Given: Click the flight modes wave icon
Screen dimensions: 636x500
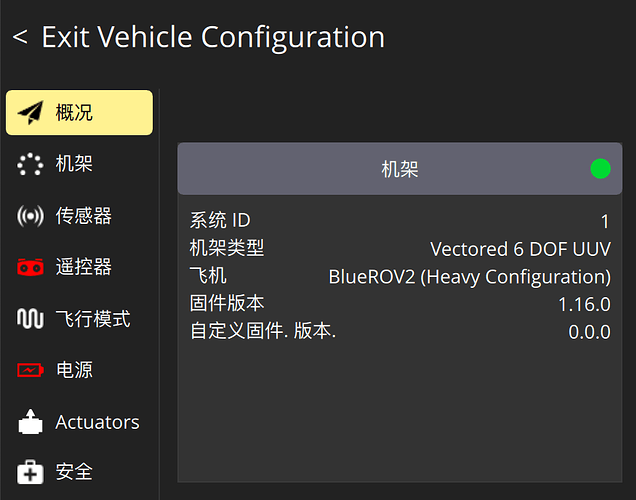Looking at the screenshot, I should pyautogui.click(x=30, y=319).
